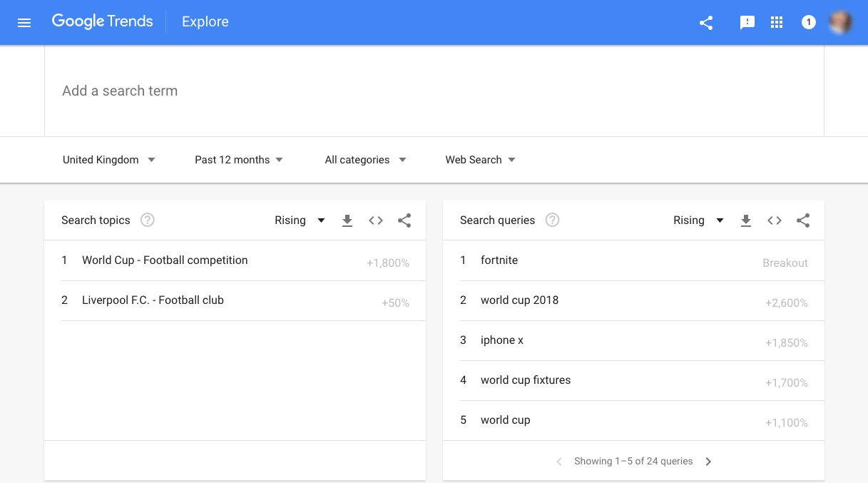Click the +1,800% value for World Cup

[x=388, y=263]
